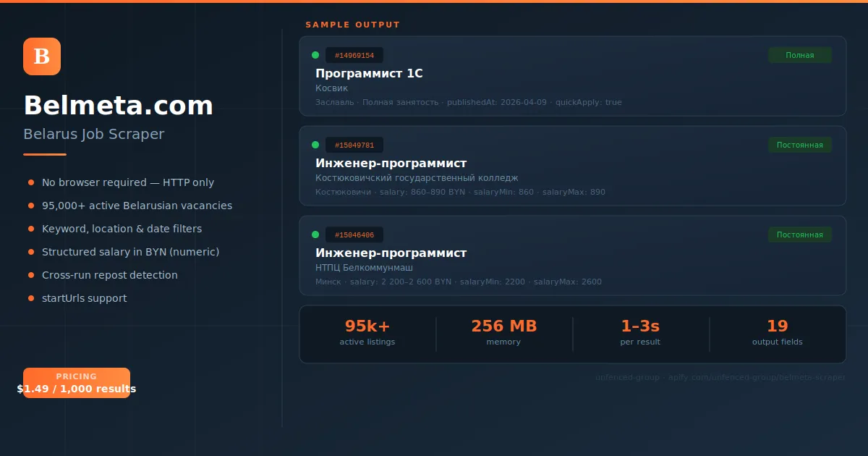Open the Костюковичский государственный колледж company name
Viewport: 868px width, 456px height.
(417, 178)
